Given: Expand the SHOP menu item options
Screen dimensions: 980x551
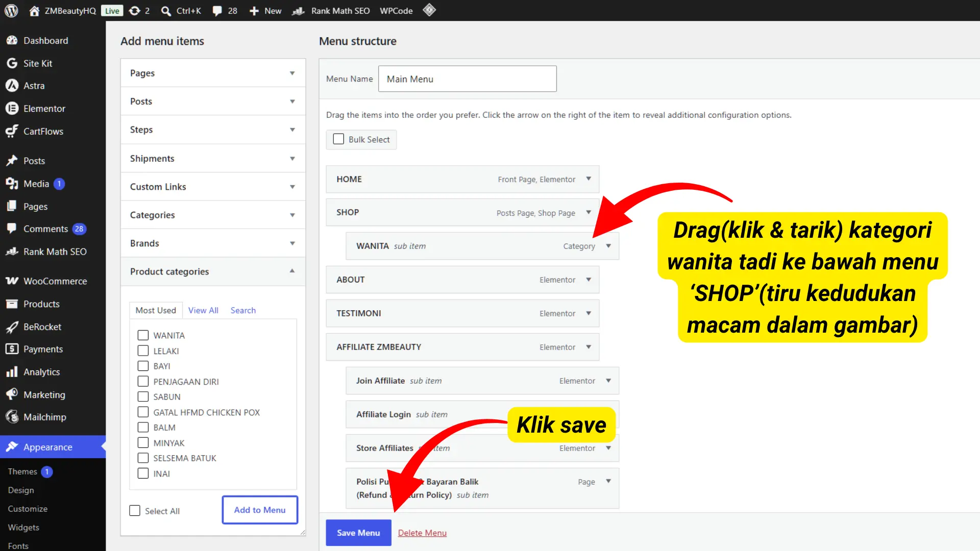Looking at the screenshot, I should coord(589,212).
